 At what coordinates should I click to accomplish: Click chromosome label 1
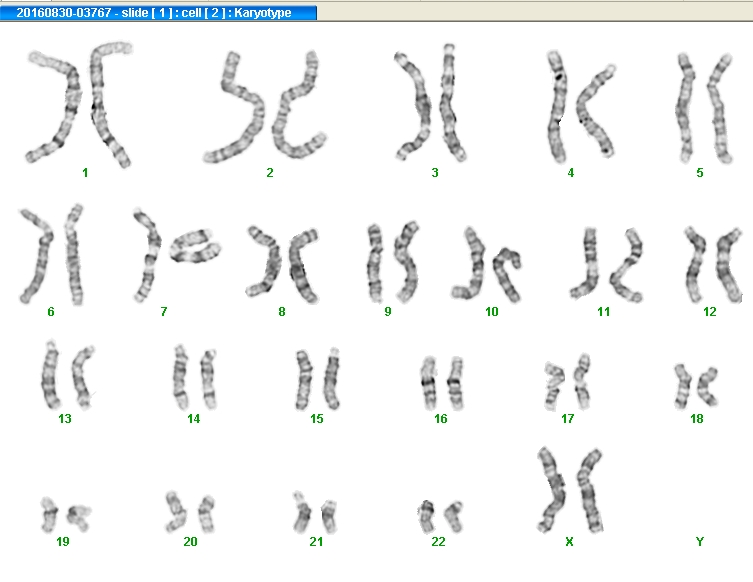[x=85, y=173]
